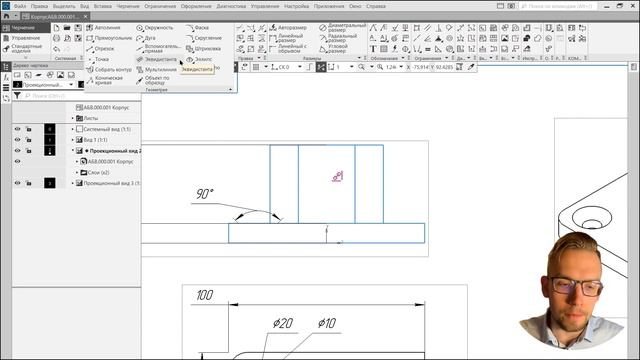640x360 pixels.
Task: Expand the Слои (x2) node
Action: tap(77, 173)
